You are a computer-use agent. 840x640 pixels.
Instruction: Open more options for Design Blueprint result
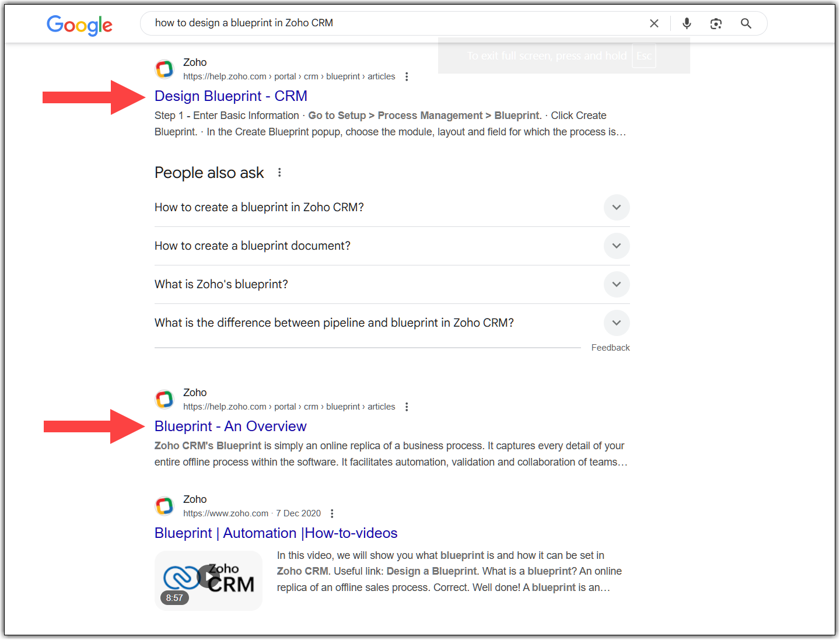[407, 76]
